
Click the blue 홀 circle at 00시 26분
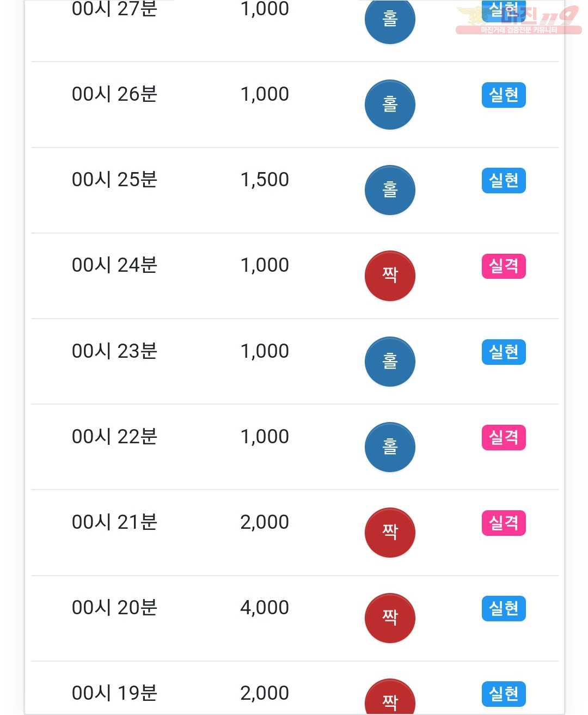(x=390, y=105)
